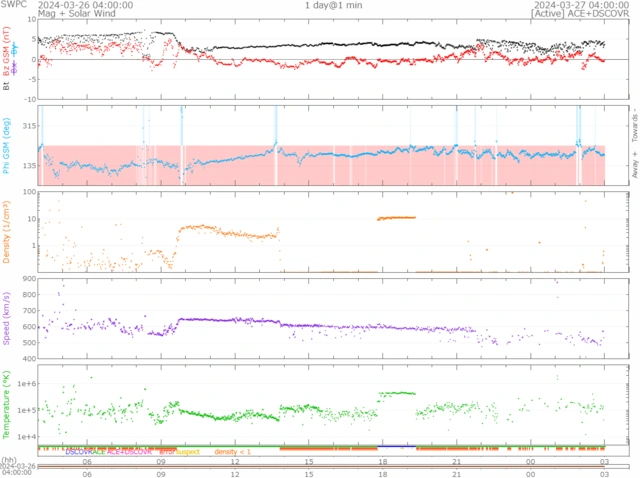Click the Away + sector label
This screenshot has height=478, width=640.
point(635,164)
